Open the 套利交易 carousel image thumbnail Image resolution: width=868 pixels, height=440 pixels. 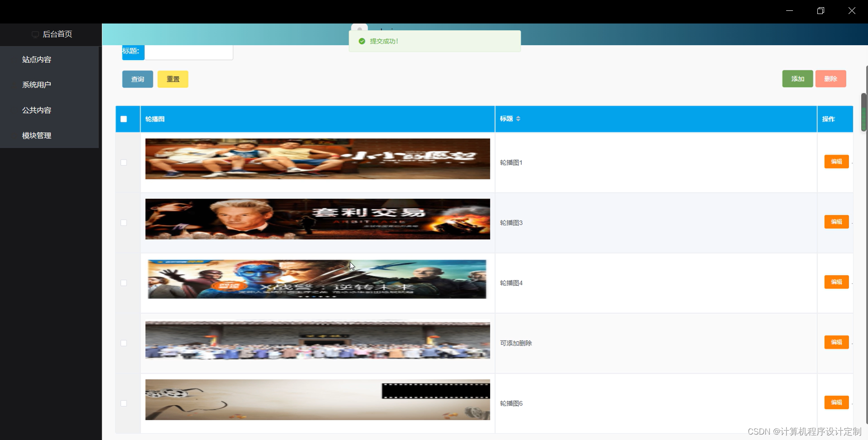pos(317,219)
